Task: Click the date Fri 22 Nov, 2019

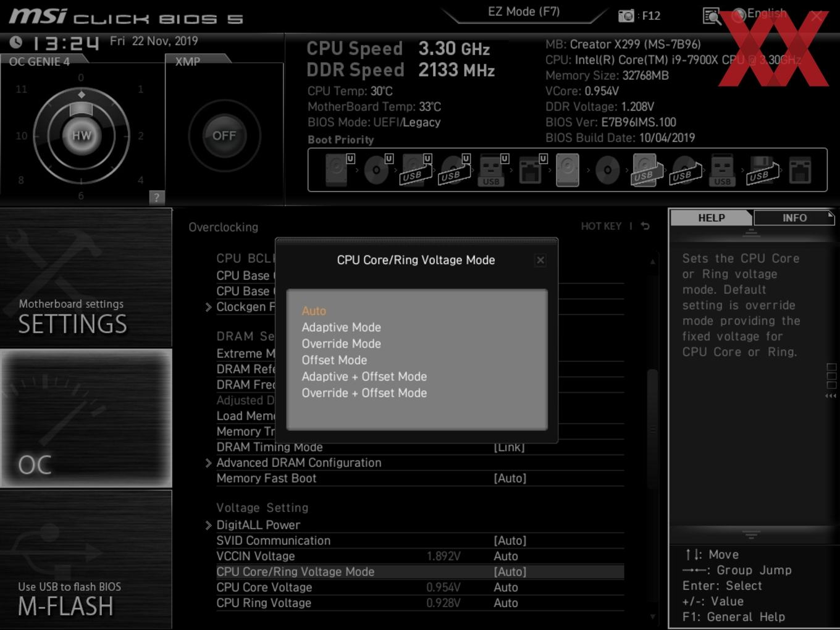Action: tap(154, 41)
